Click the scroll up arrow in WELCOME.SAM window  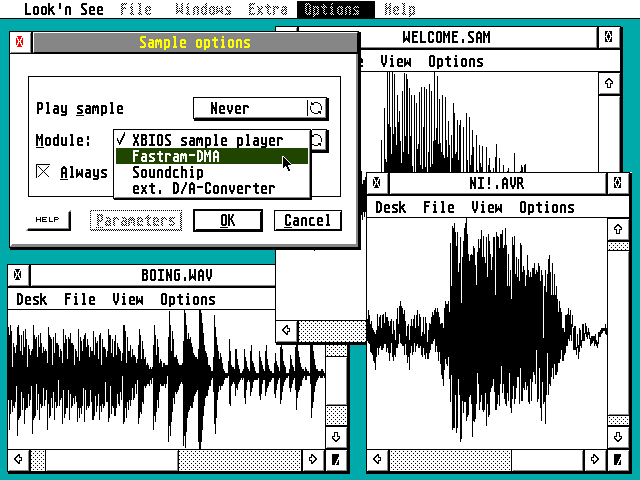tap(608, 83)
